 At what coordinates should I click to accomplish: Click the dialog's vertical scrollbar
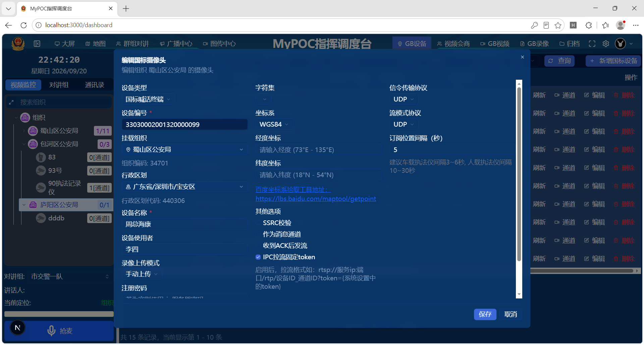click(x=519, y=174)
